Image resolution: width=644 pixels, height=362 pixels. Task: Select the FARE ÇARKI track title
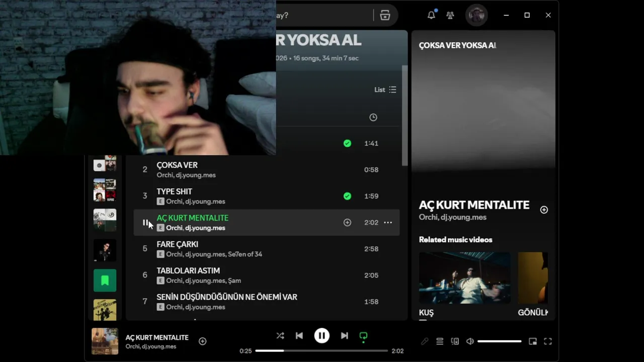point(177,244)
